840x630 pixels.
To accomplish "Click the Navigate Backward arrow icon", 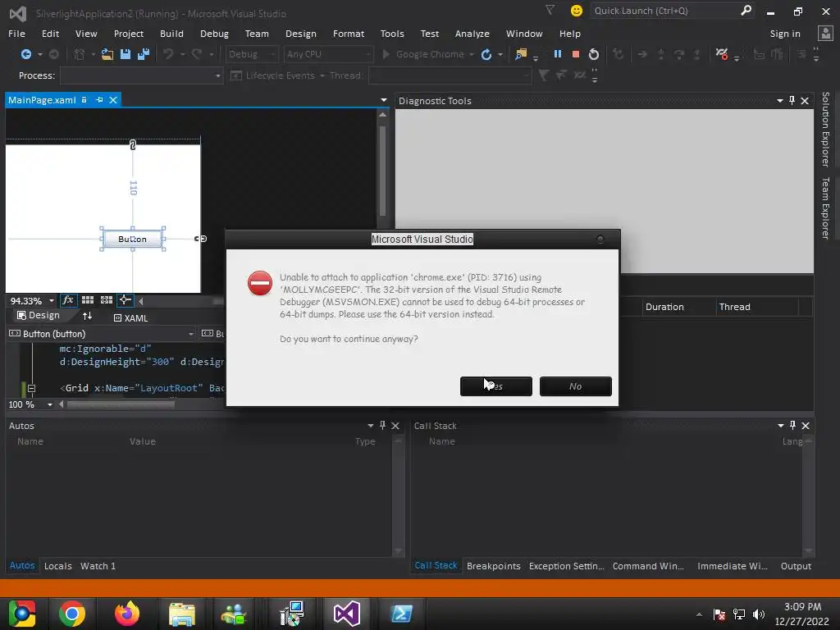I will coord(25,54).
